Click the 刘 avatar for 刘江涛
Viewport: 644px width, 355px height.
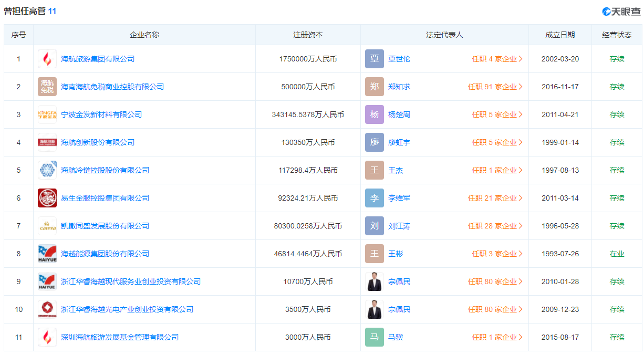click(375, 226)
